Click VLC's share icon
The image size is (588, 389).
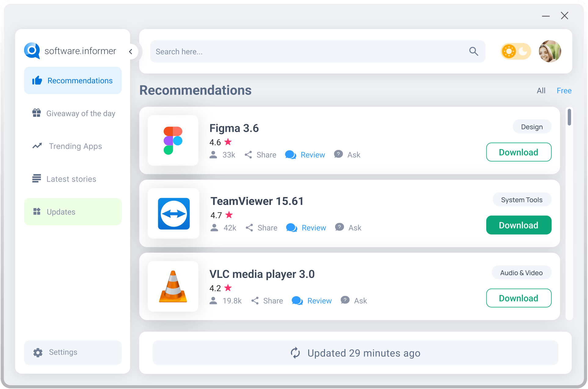click(255, 301)
